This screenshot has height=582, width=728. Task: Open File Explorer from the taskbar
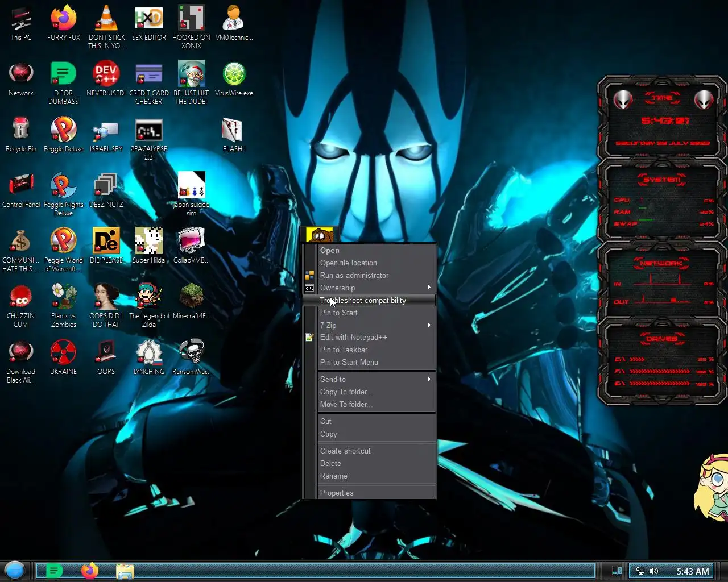125,571
